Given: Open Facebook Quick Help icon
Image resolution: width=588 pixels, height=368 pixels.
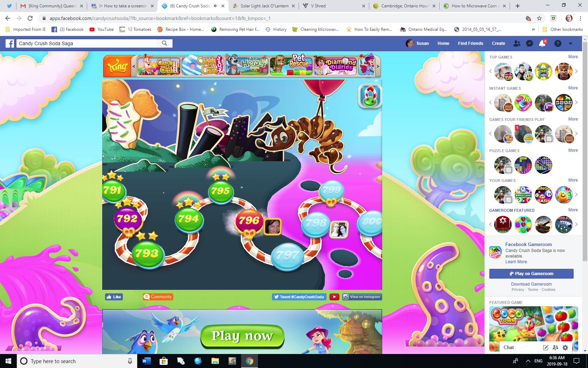Looking at the screenshot, I should click(558, 43).
